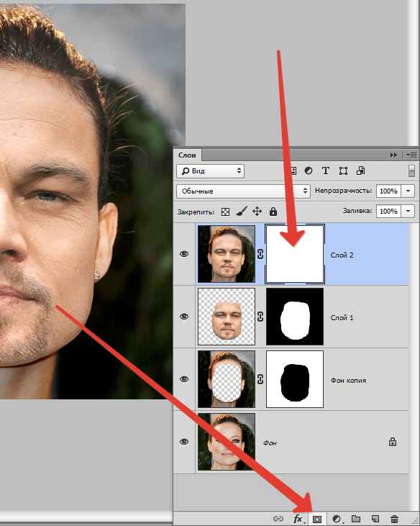Viewport: 420px width, 526px height.
Task: Open the Обычные blend mode dropdown
Action: click(243, 191)
